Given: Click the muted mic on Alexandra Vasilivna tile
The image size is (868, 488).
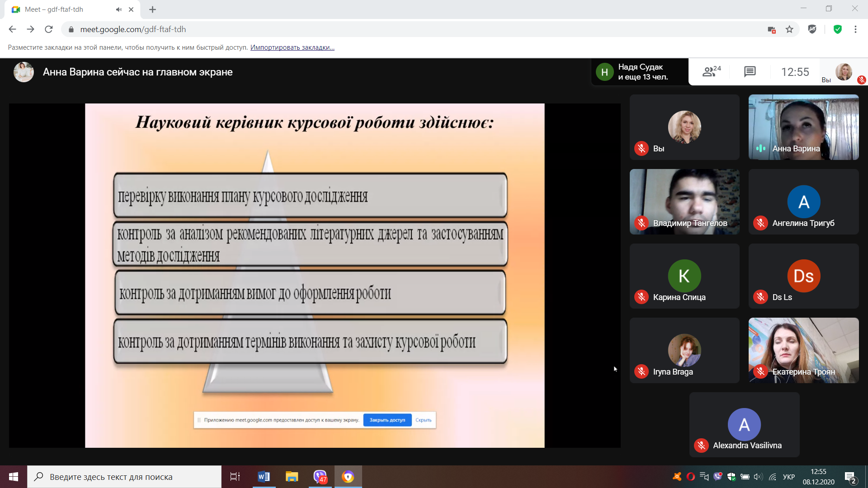Looking at the screenshot, I should [x=701, y=446].
